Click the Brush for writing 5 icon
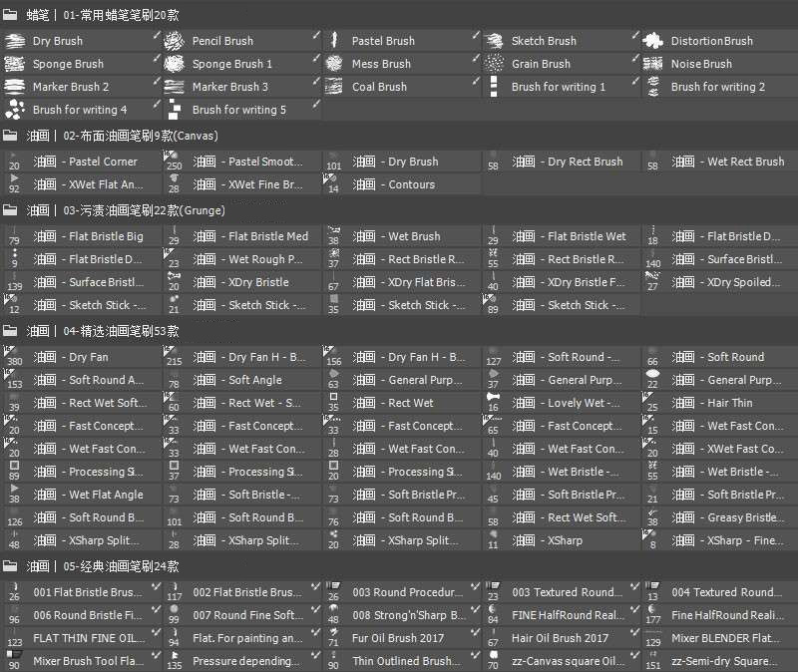 pos(174,110)
